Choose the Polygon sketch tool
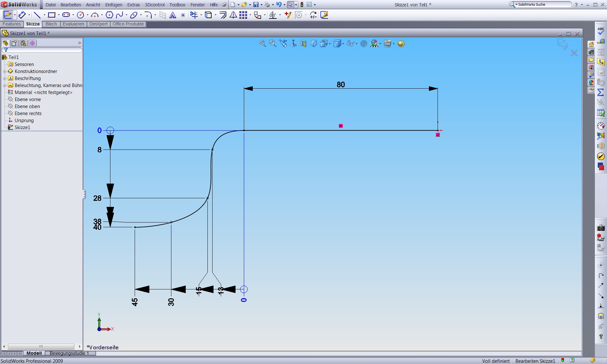The height and width of the screenshot is (364, 607). tap(109, 15)
